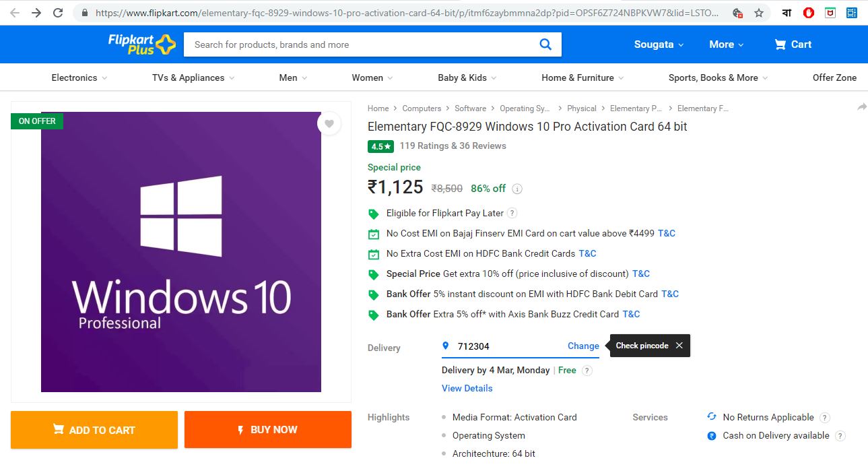
Task: Open Flipkart Pay Later help icon
Action: click(512, 213)
